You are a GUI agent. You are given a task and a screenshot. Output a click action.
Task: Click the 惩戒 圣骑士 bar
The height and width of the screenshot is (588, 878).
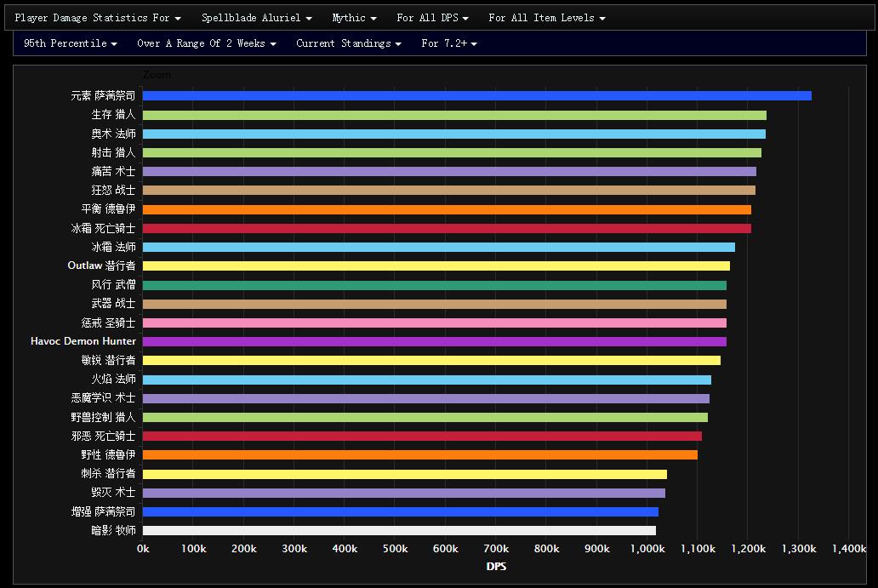[x=435, y=323]
